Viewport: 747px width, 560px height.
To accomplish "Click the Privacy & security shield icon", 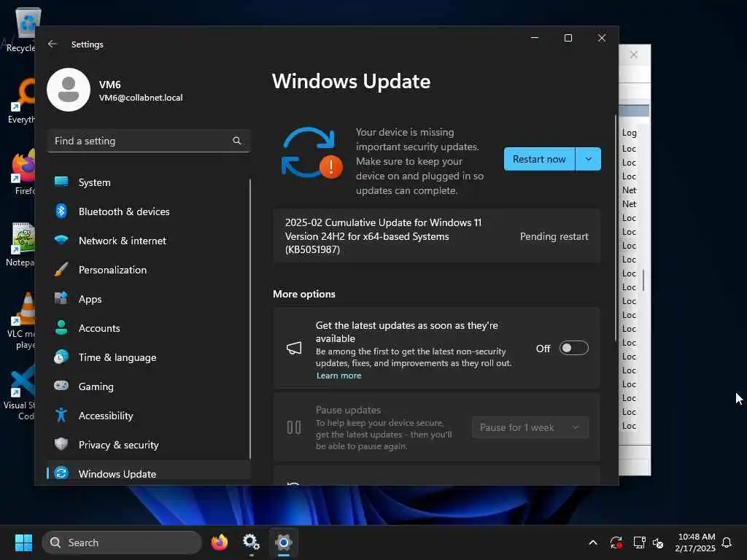I will tap(61, 444).
